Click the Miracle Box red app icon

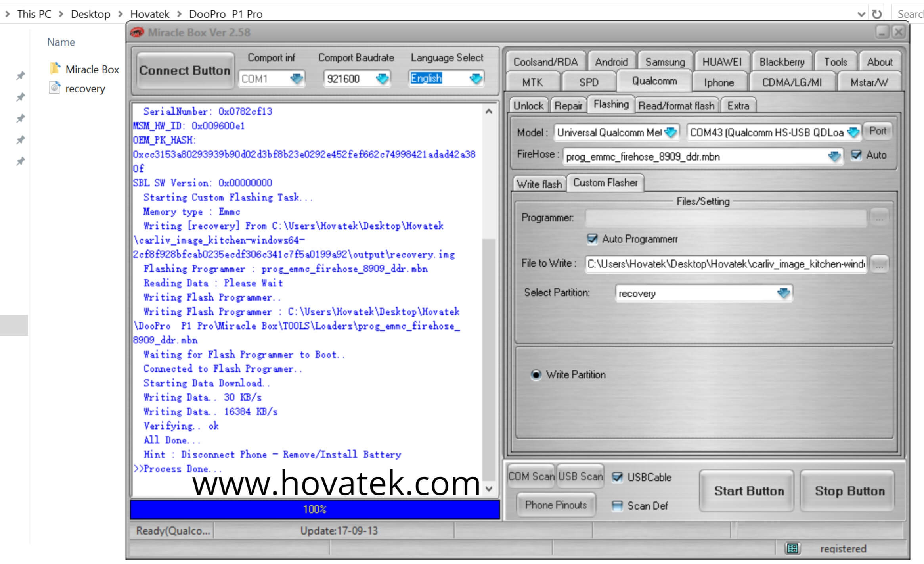pyautogui.click(x=137, y=32)
